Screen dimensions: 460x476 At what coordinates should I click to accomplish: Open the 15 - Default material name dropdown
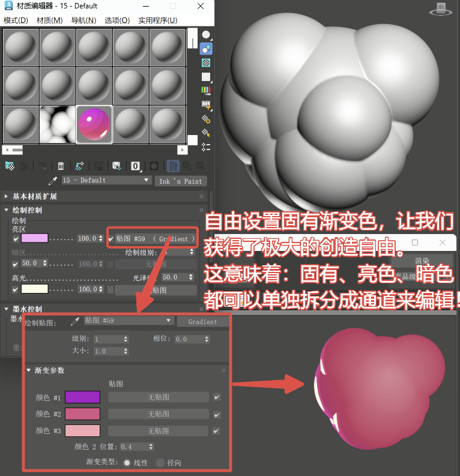(x=146, y=180)
